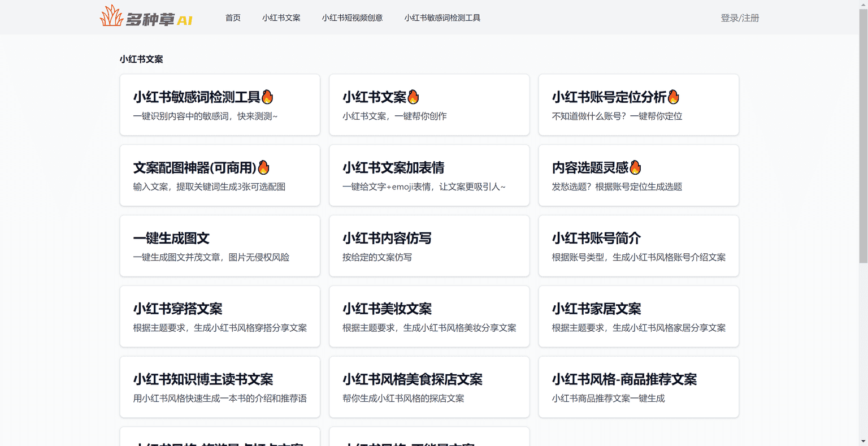This screenshot has width=868, height=446.
Task: Click fire icon on 小红书账号定位分析 card
Action: point(673,97)
